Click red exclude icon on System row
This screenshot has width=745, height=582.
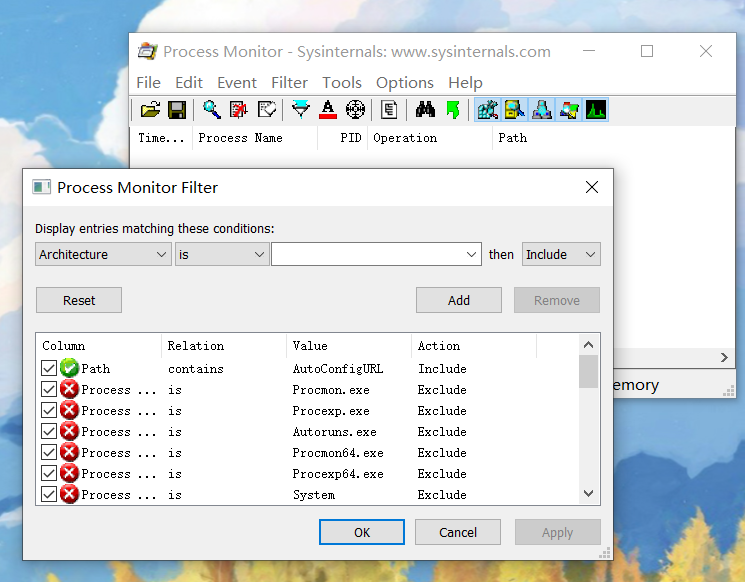pos(69,494)
